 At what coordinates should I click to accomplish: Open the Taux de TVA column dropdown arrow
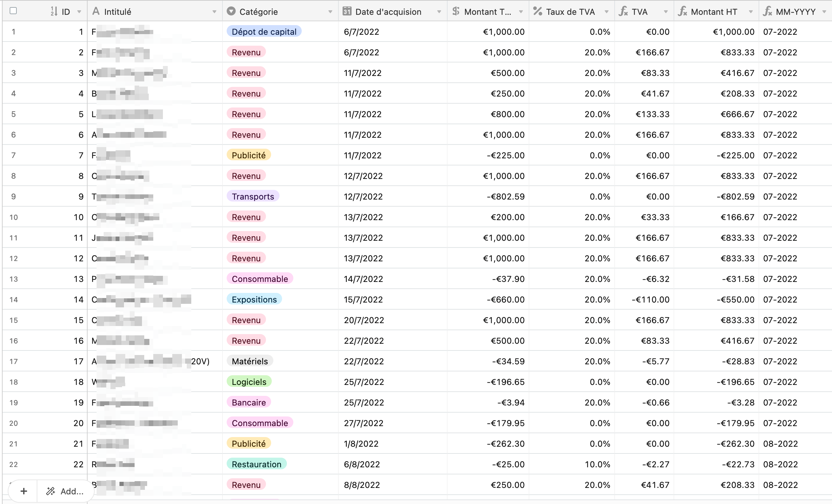click(x=606, y=12)
